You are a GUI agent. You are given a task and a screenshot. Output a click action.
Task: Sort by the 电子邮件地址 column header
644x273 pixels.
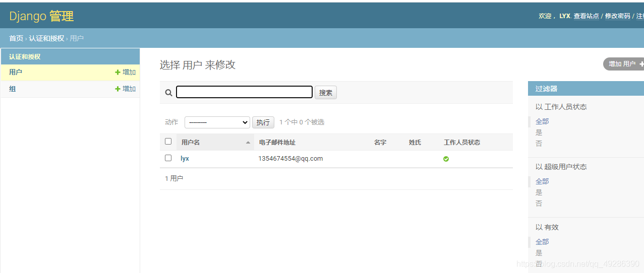tap(277, 143)
